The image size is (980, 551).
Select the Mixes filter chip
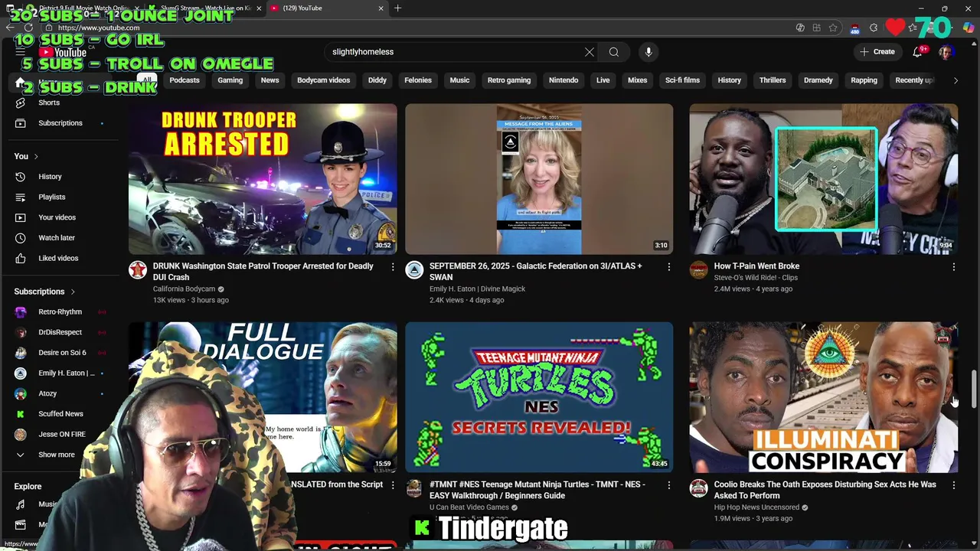638,80
